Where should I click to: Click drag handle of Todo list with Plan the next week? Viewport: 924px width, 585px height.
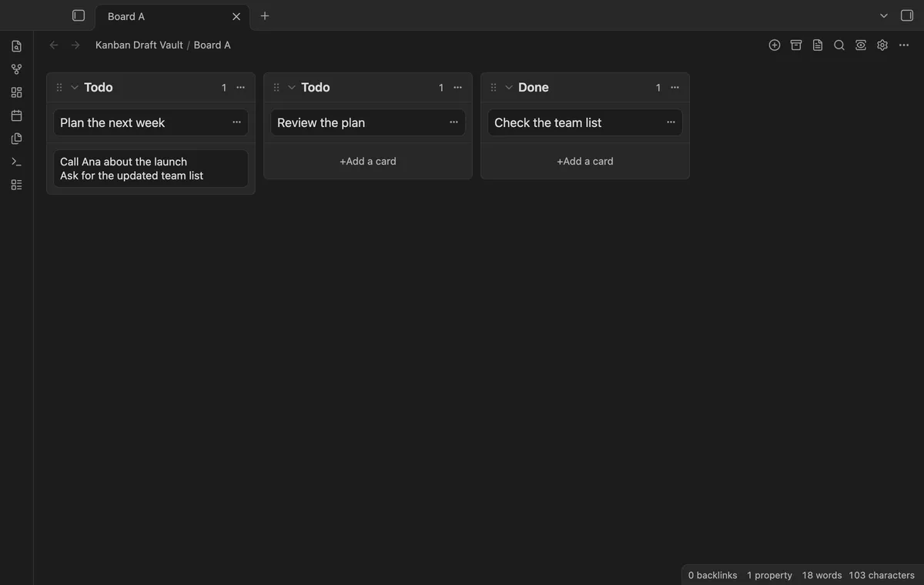pos(59,88)
